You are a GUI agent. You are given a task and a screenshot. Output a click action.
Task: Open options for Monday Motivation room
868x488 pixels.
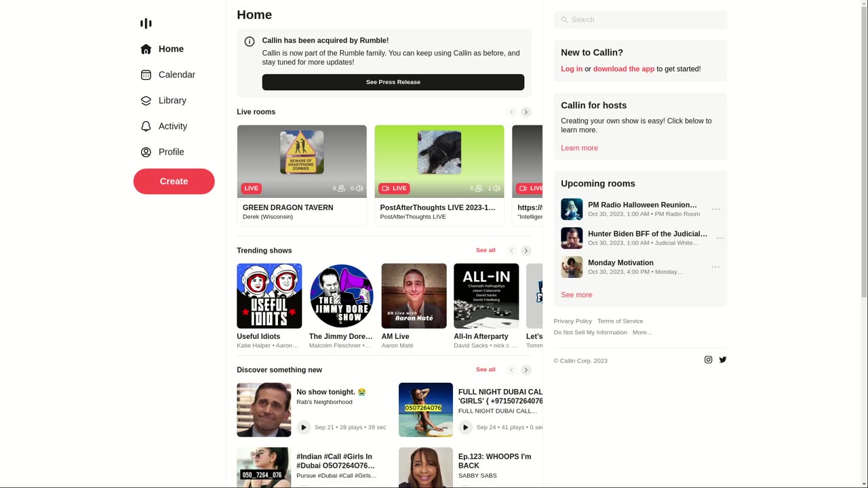tap(715, 267)
